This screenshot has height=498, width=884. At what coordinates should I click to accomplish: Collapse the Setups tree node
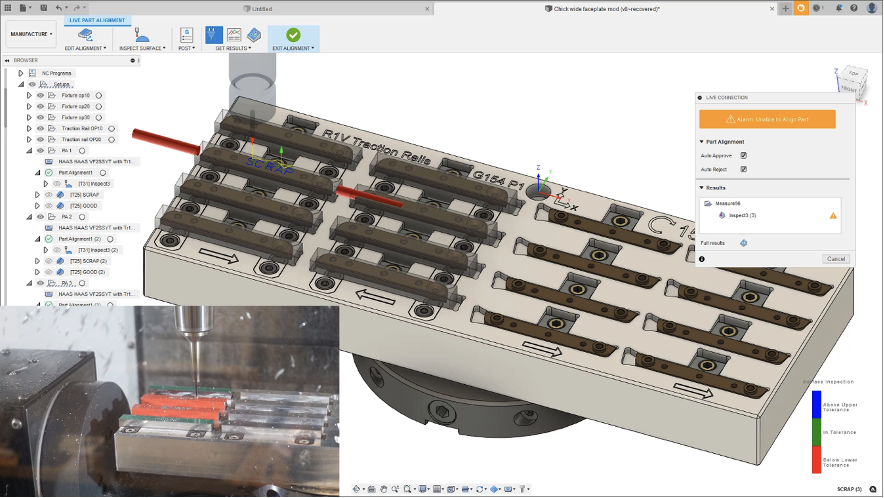click(21, 84)
